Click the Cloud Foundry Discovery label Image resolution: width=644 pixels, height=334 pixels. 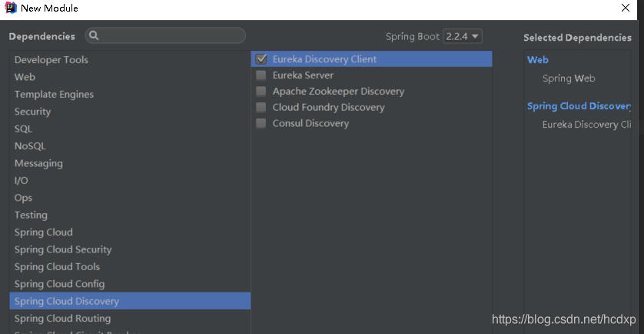[x=329, y=108]
